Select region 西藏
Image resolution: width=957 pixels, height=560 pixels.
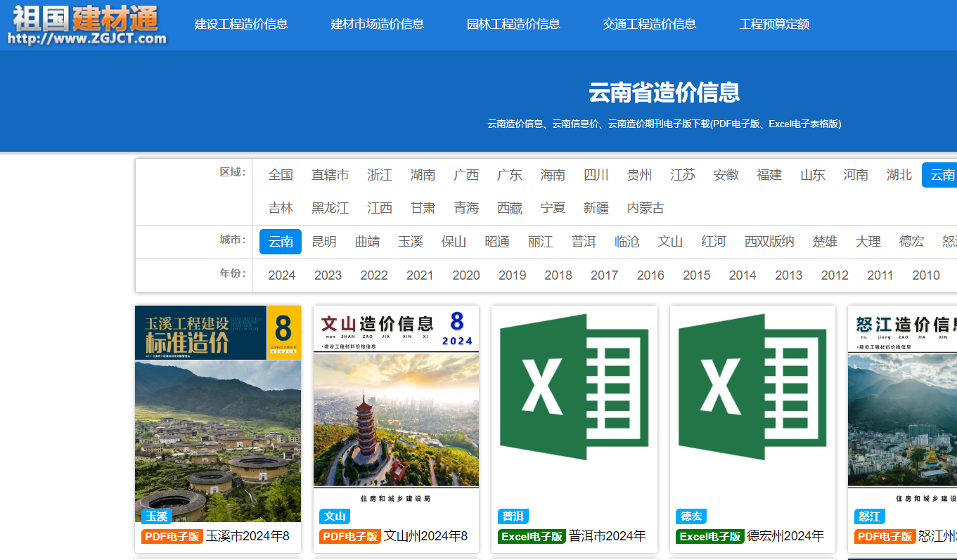tap(510, 208)
